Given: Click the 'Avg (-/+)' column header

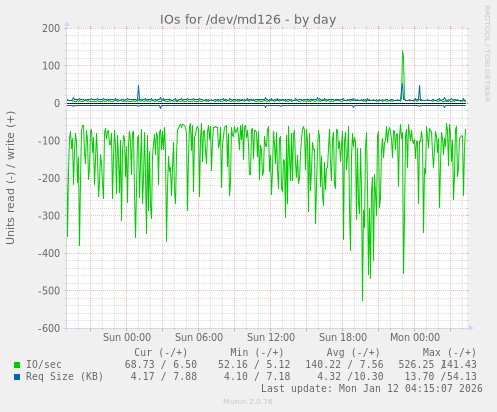Looking at the screenshot, I should tap(353, 353).
